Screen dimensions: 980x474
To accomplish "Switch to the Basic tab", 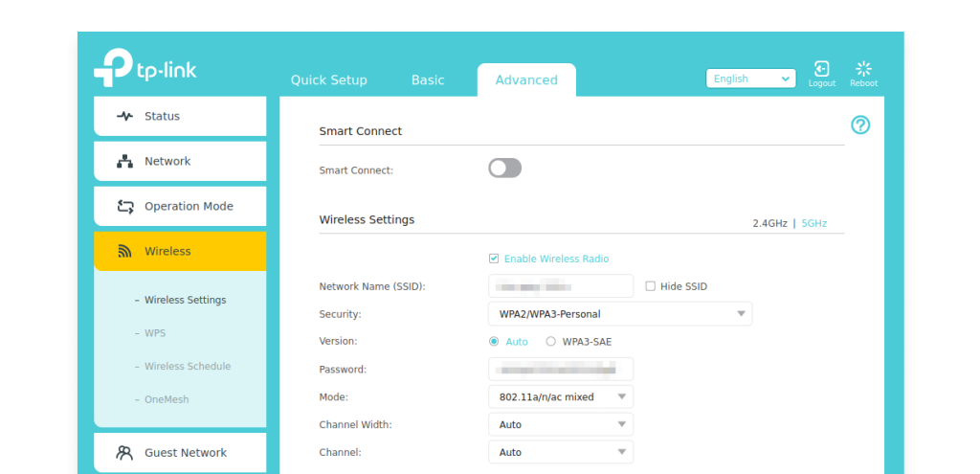I will 428,80.
